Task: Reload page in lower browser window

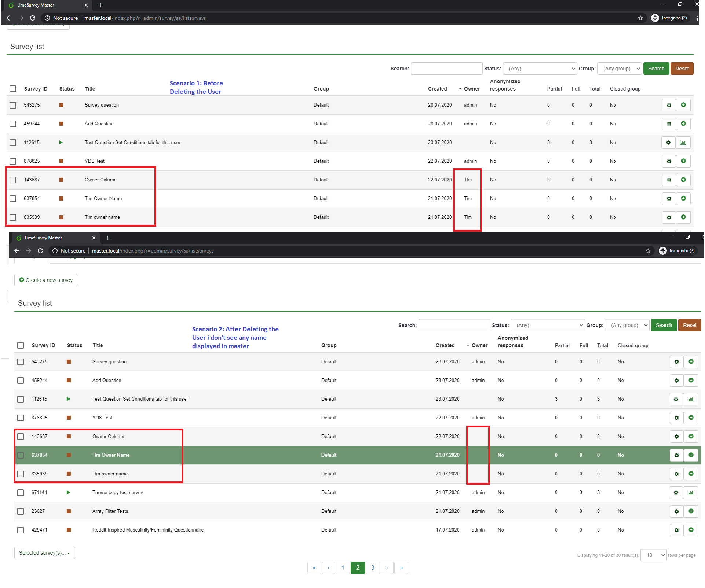Action: (x=40, y=251)
